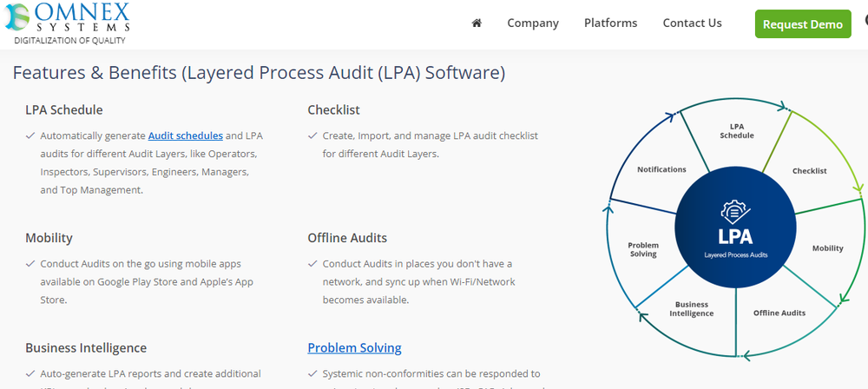
Task: Select Offline Audits wheel segment
Action: [x=779, y=313]
